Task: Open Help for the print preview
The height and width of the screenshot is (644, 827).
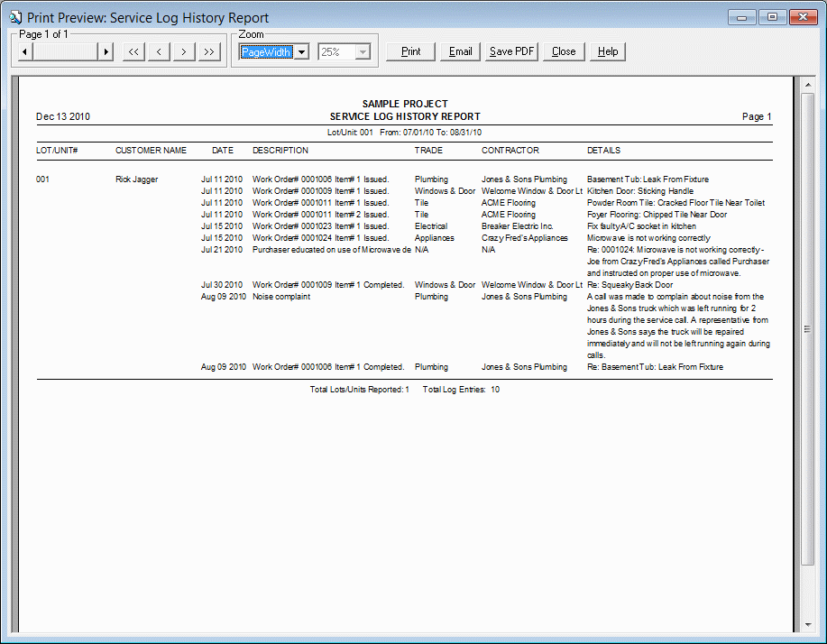Action: tap(608, 51)
